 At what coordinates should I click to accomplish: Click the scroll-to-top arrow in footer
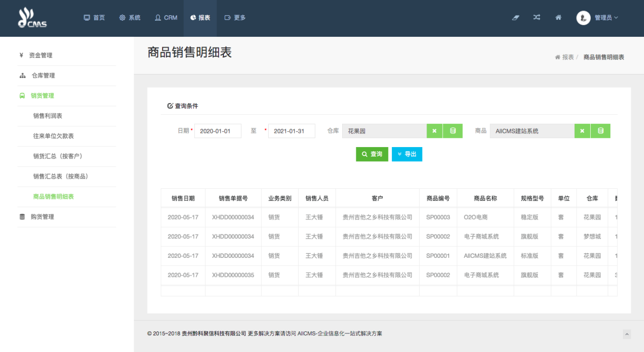(x=627, y=334)
